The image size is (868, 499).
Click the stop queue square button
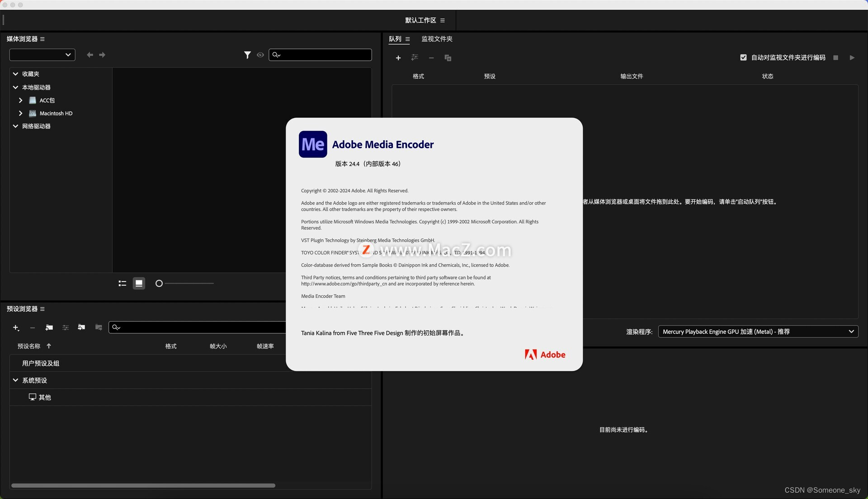pyautogui.click(x=835, y=58)
